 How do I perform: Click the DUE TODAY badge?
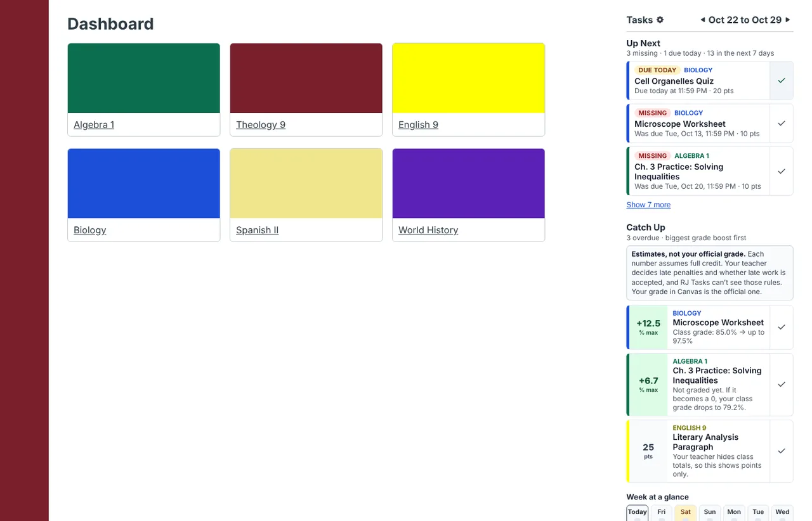click(657, 70)
